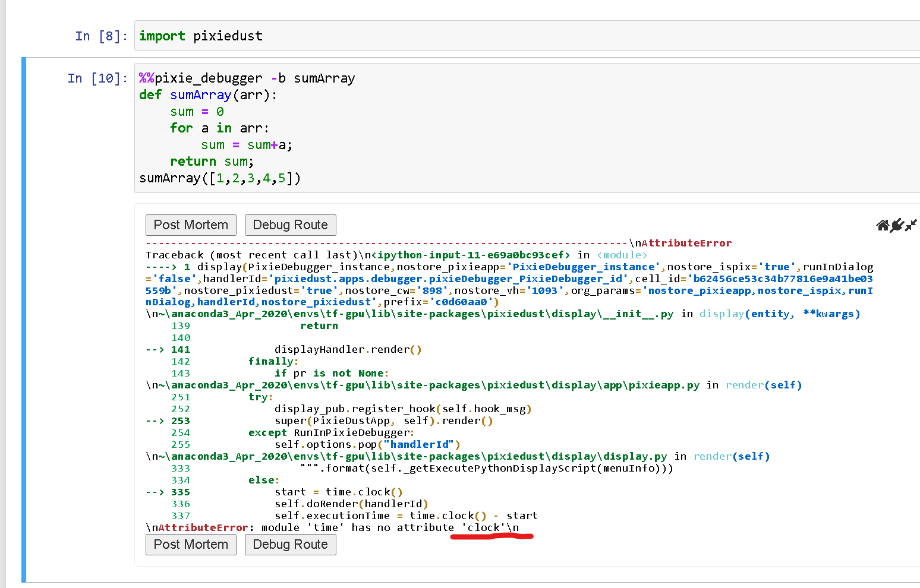Click the sumArray function definition line
920x588 pixels.
pos(208,94)
